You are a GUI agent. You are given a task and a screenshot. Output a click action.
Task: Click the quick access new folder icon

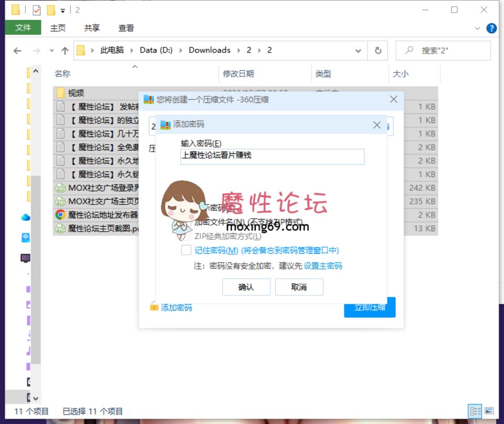click(51, 11)
